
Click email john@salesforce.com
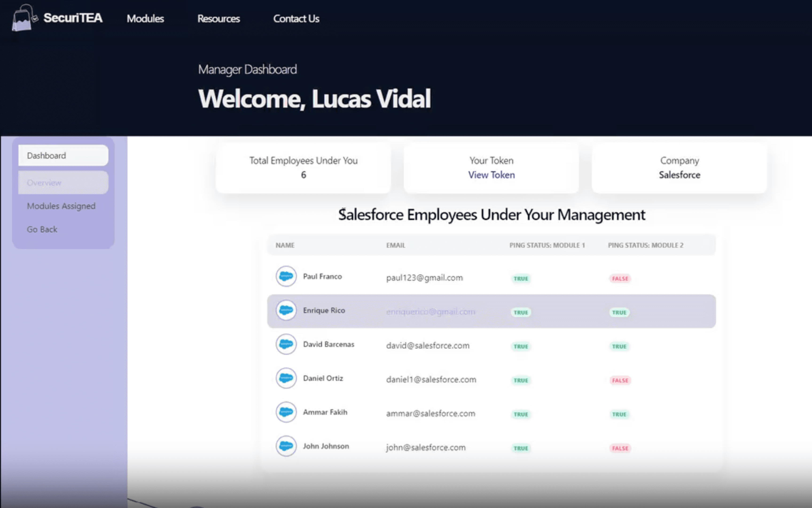pos(426,448)
